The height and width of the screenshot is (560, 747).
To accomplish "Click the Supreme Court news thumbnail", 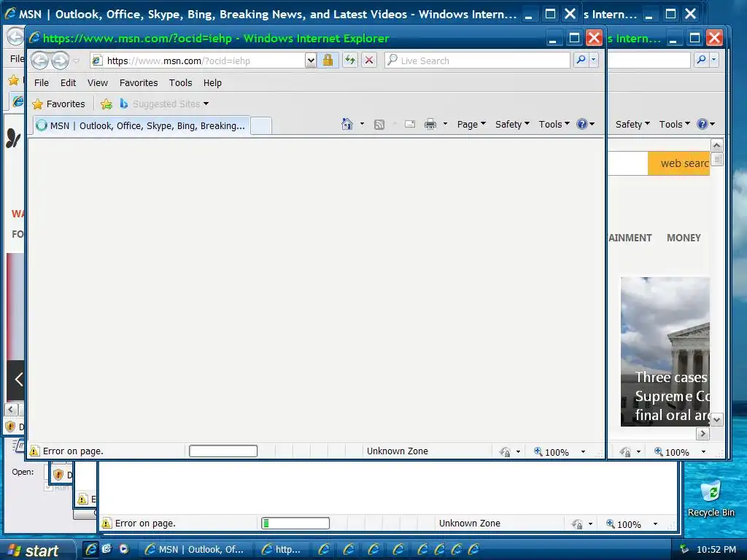I will (x=665, y=351).
